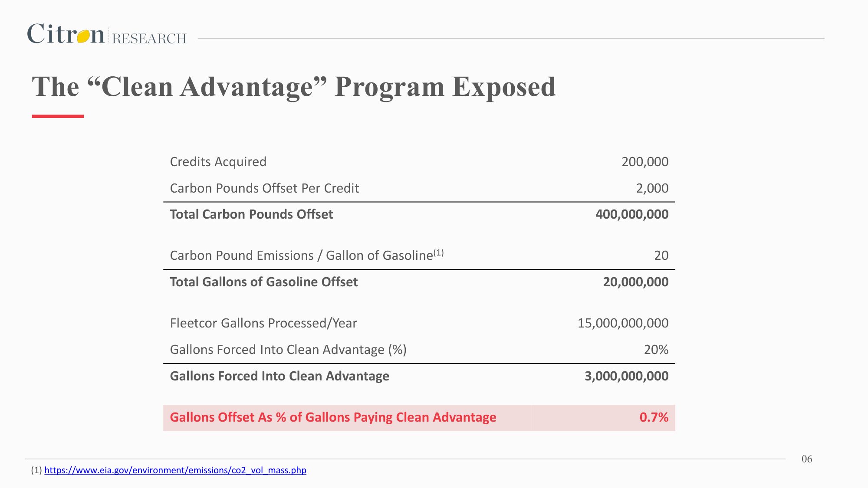Click the superscript (1) footnote marker
Viewport: 868px width, 488px height.
point(439,252)
